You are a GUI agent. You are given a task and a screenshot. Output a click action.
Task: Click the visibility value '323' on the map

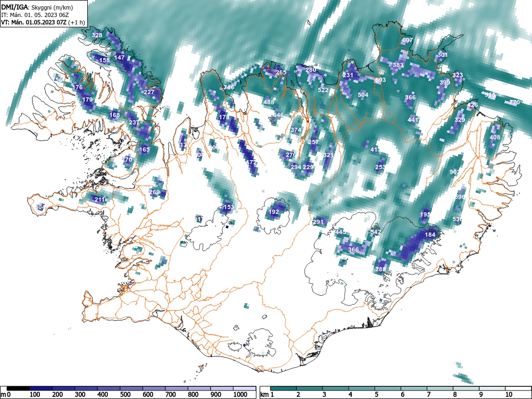click(x=458, y=75)
